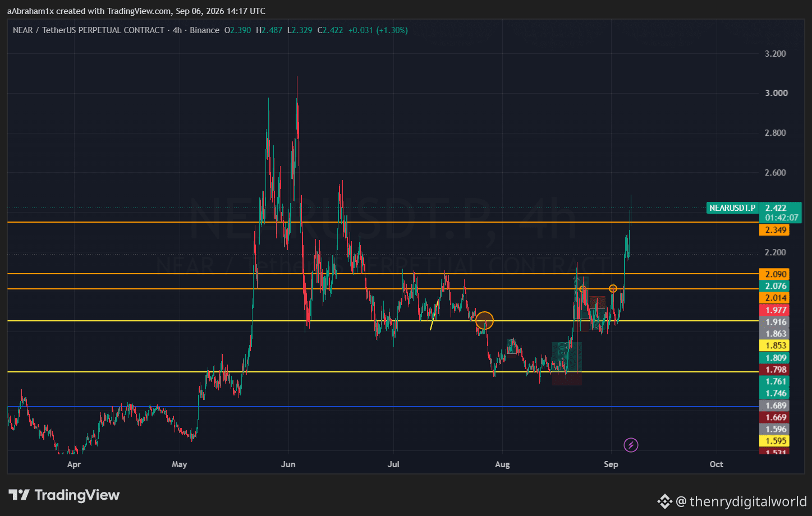Select the small orange circle near September

click(x=613, y=288)
